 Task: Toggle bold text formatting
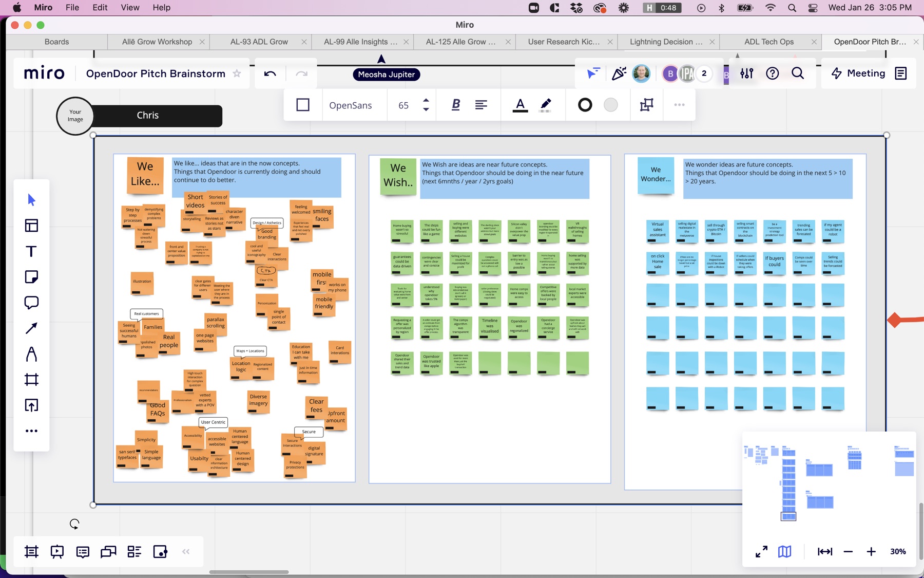coord(456,105)
